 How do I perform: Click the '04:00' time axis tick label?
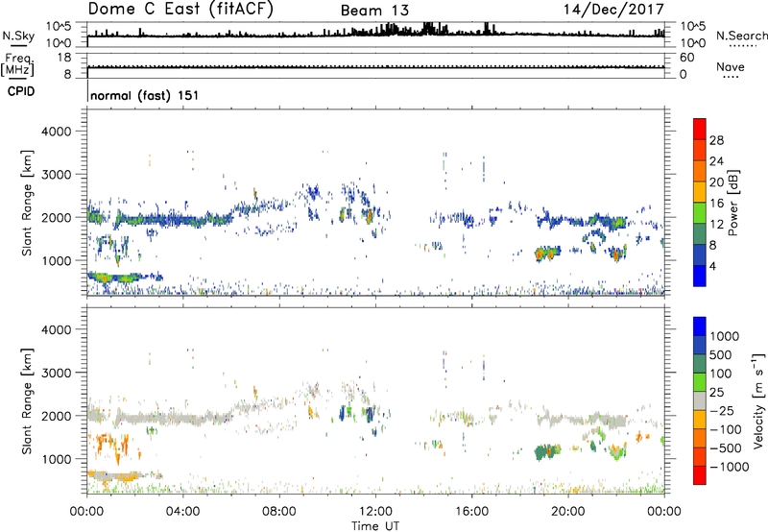point(182,512)
